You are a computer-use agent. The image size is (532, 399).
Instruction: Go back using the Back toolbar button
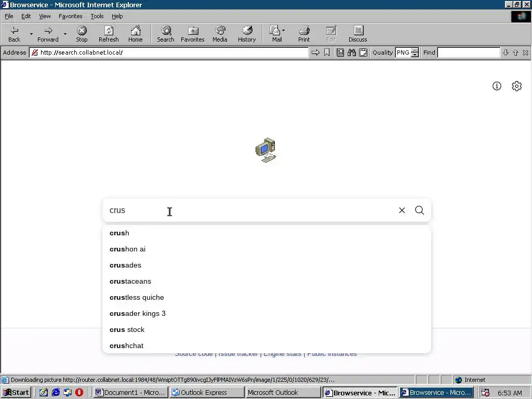(14, 34)
